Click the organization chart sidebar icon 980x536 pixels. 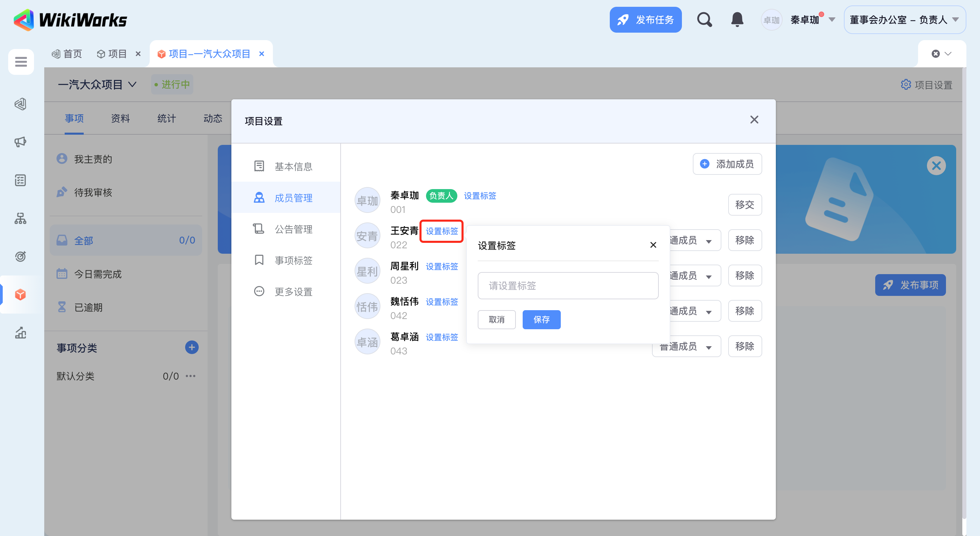pyautogui.click(x=20, y=218)
